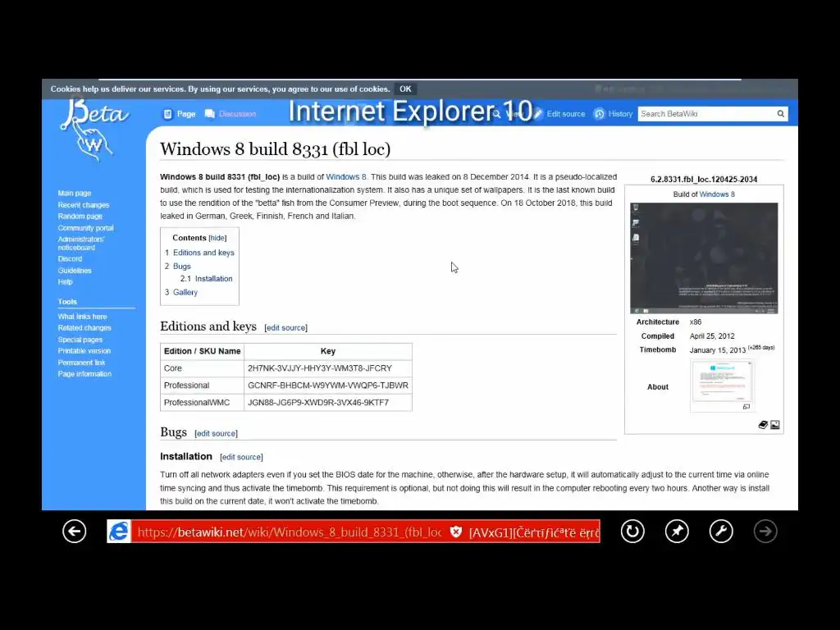Open Discord link in sidebar
Viewport: 840px width, 630px height.
(x=71, y=258)
